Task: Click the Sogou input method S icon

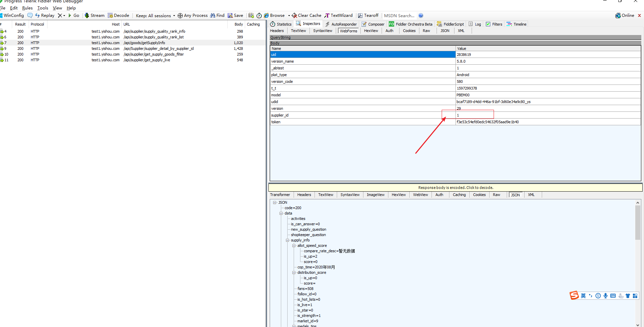Action: (x=574, y=295)
